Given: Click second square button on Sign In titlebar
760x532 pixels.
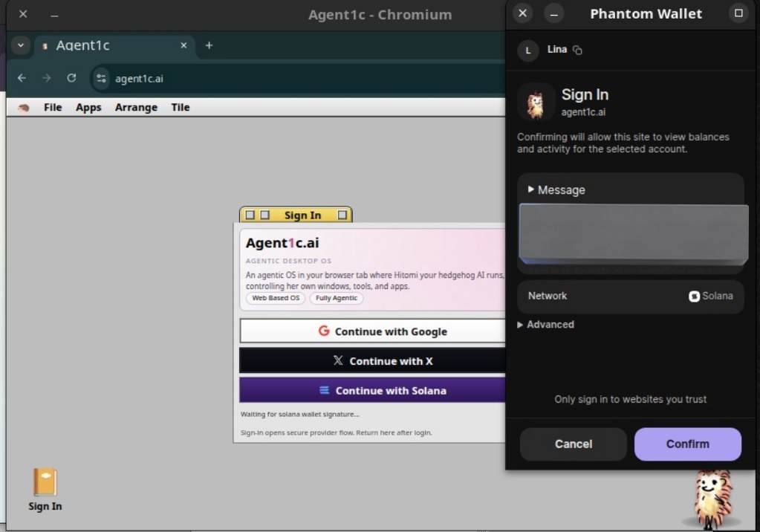Looking at the screenshot, I should pos(264,214).
